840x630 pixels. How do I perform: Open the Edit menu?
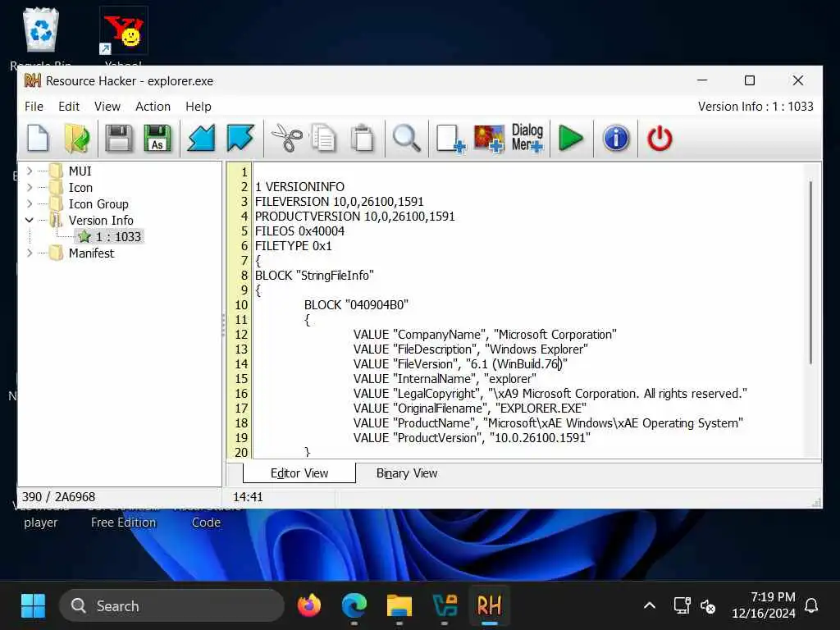click(x=69, y=107)
